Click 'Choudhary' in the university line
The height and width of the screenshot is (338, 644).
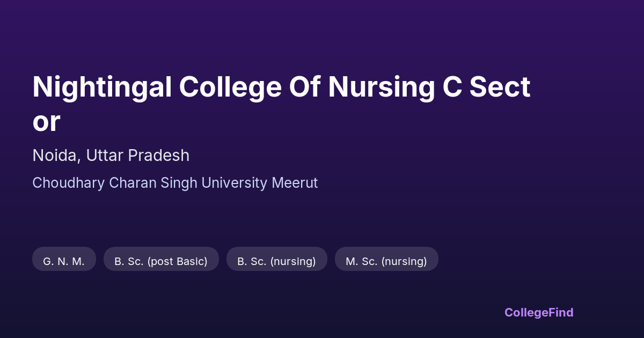click(x=69, y=183)
